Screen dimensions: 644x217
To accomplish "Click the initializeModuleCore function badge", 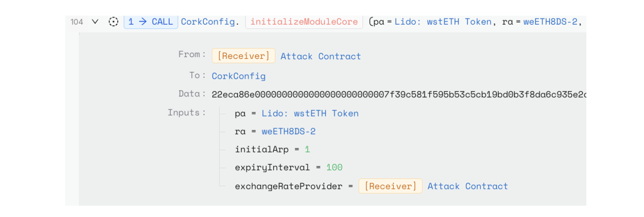I will pos(304,22).
